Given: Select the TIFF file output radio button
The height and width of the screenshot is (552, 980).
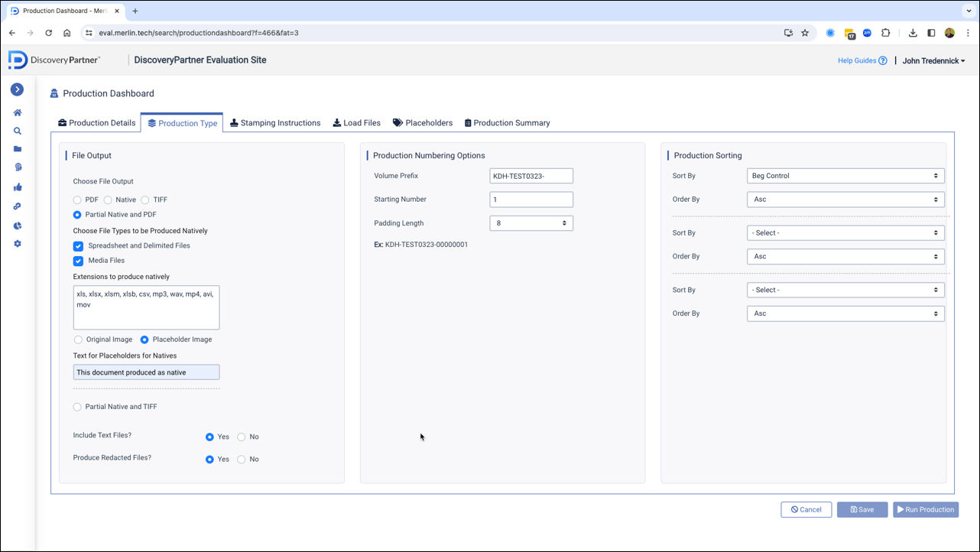Looking at the screenshot, I should (144, 200).
